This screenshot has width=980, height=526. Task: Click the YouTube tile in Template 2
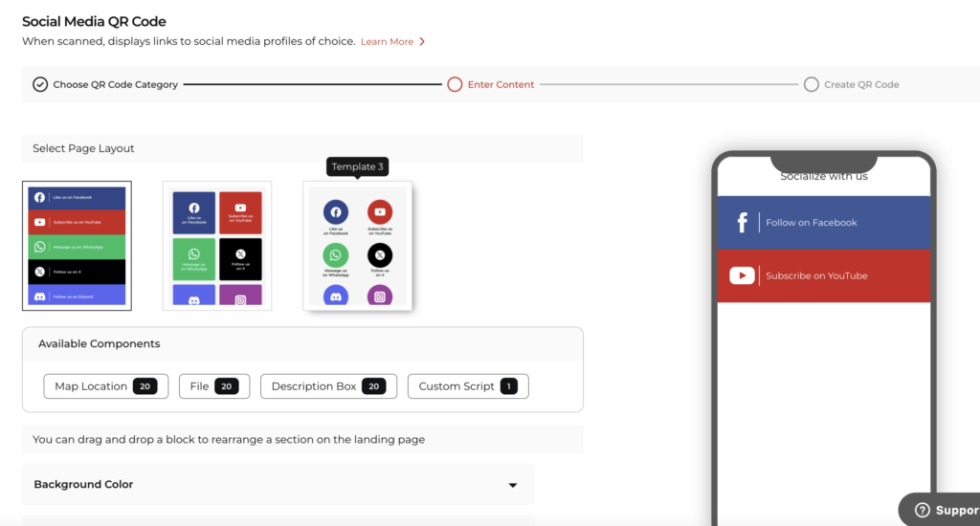240,212
